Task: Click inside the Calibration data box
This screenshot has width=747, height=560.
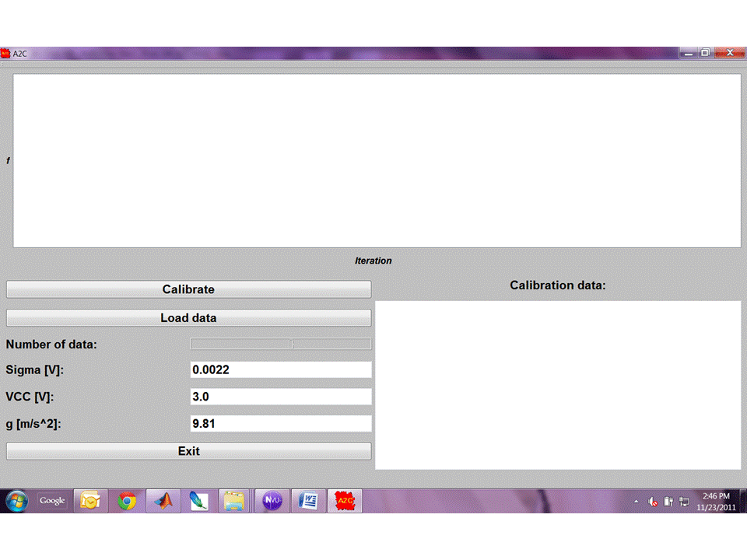Action: (558, 385)
